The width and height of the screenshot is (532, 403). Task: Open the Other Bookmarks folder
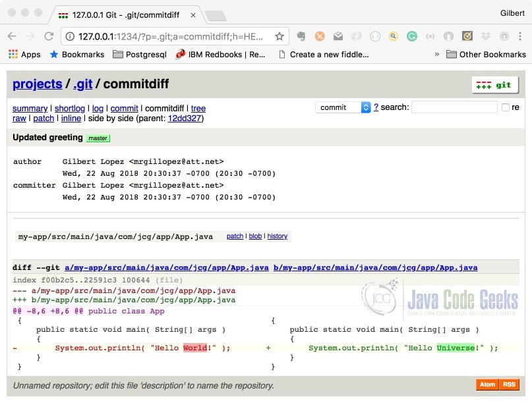coord(486,54)
